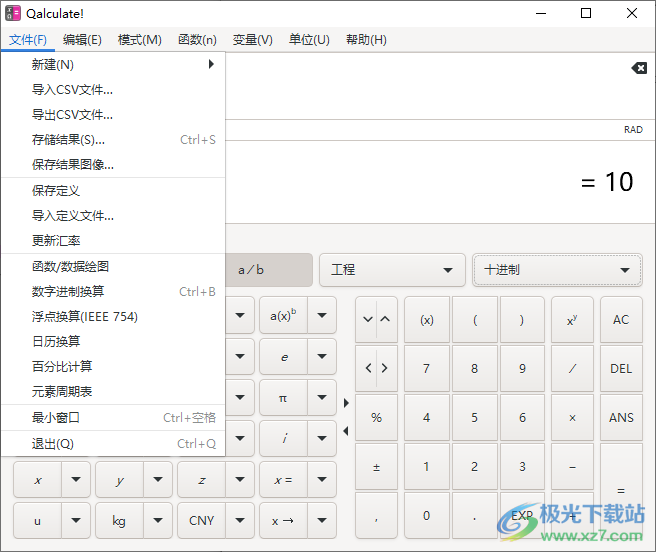
Task: Insert constant e button
Action: click(283, 357)
